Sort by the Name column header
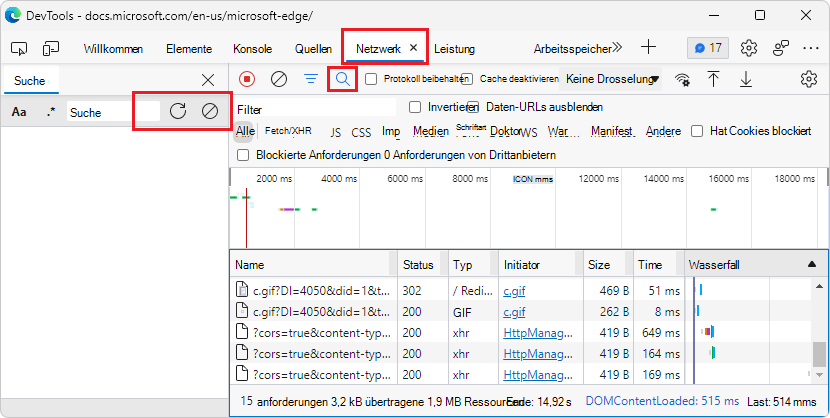 313,265
